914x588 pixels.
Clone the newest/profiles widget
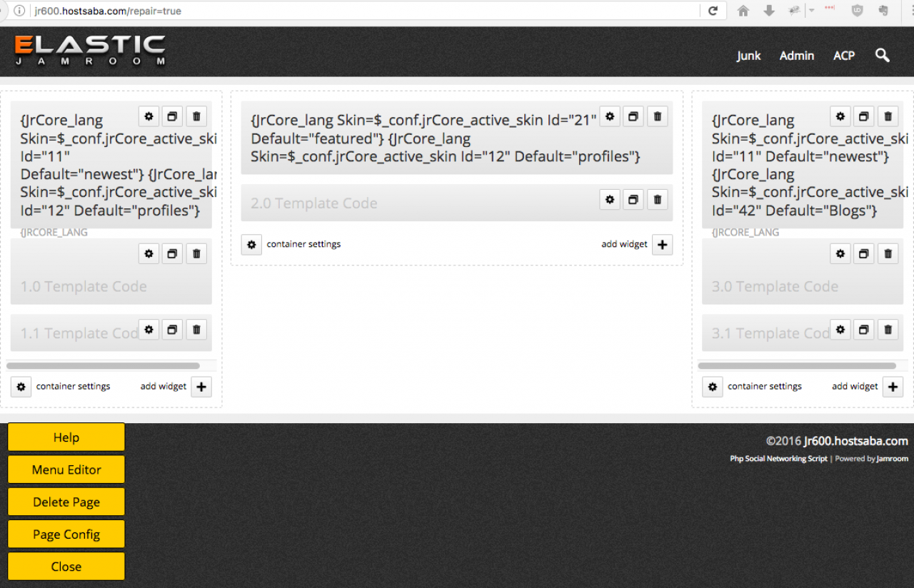172,116
